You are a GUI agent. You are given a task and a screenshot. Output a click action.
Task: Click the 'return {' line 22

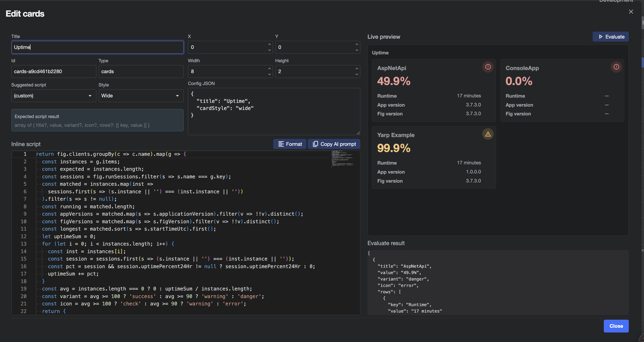point(54,311)
